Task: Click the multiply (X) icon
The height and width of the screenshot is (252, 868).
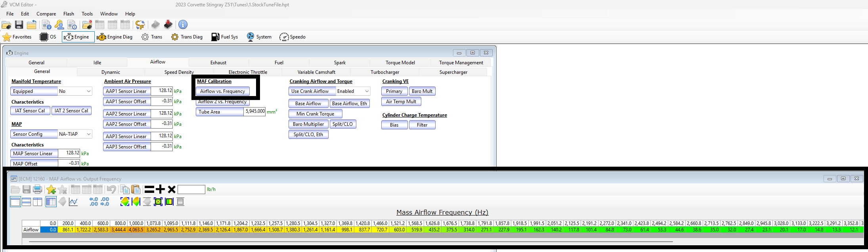Action: (172, 189)
